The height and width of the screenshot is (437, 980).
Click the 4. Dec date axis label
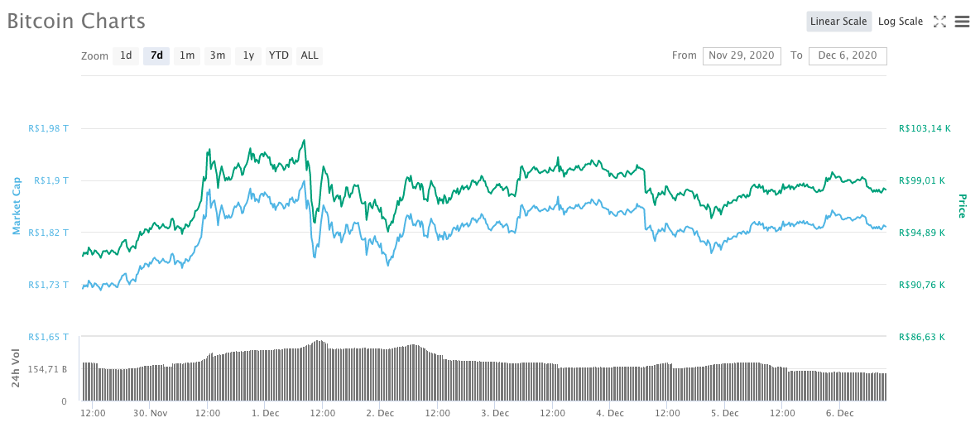tap(609, 413)
